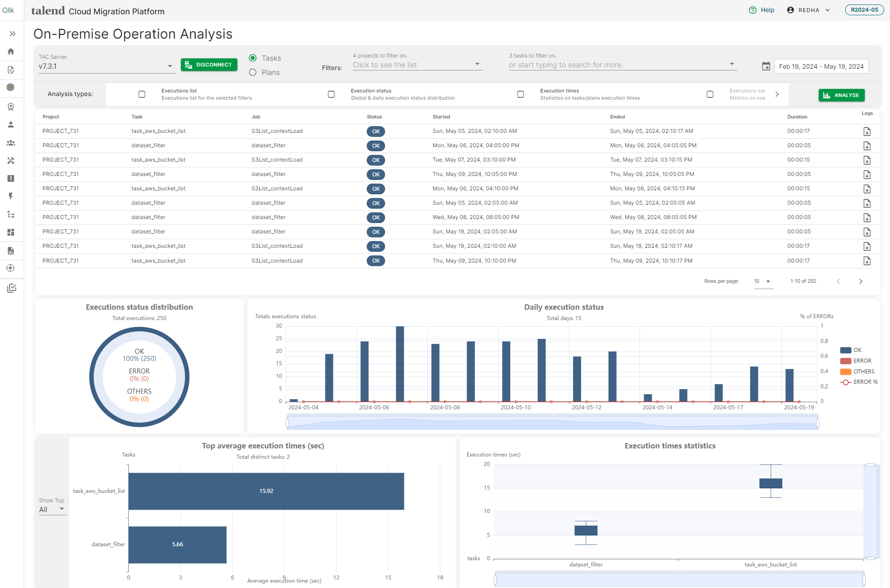
Task: Enable the Executions list checkbox
Action: [141, 95]
